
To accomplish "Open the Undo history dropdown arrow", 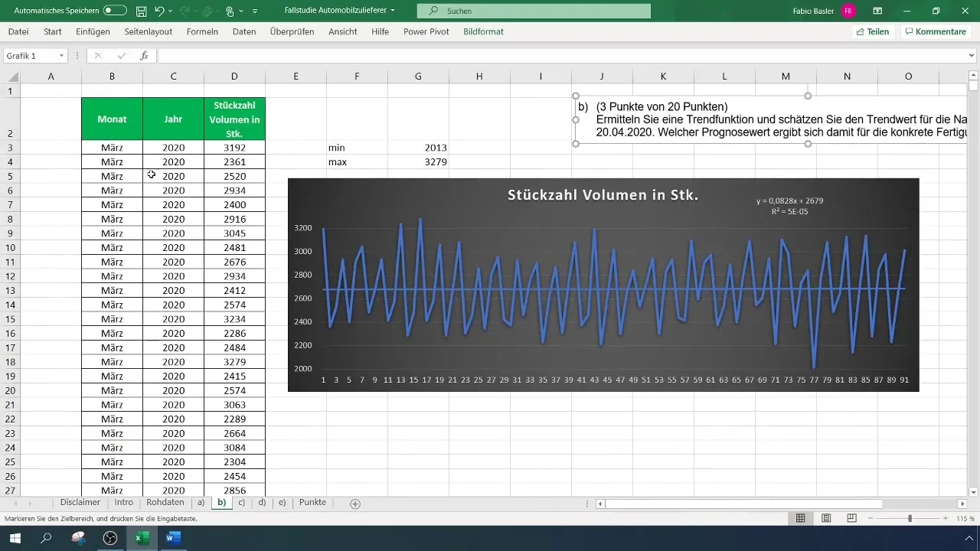I will [170, 11].
